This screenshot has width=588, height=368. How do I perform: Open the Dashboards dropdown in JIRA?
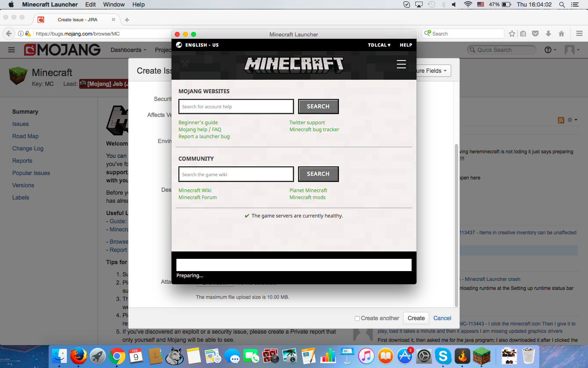(128, 50)
